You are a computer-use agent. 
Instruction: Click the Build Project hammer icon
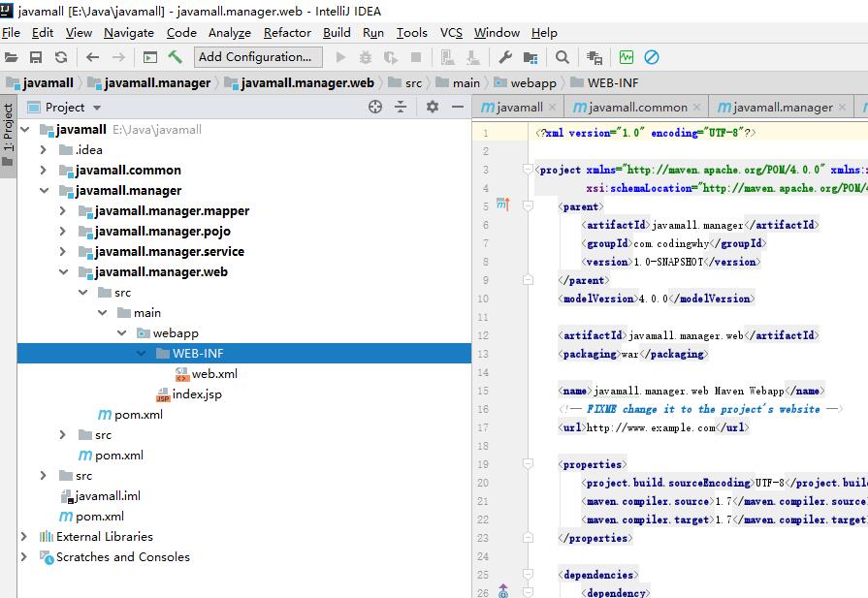[x=175, y=57]
